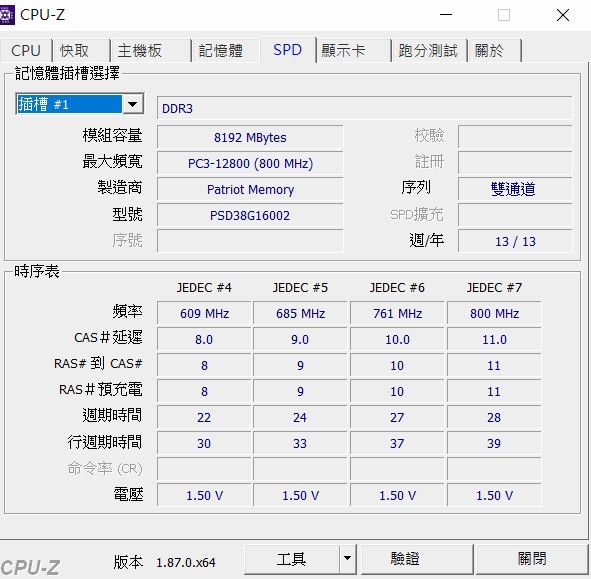Screen dimensions: 591x579
Task: Click the 行週期時間 row label
Action: (x=105, y=442)
